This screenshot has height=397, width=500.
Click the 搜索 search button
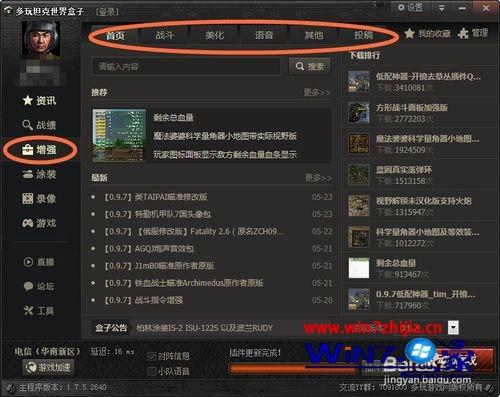tap(310, 66)
